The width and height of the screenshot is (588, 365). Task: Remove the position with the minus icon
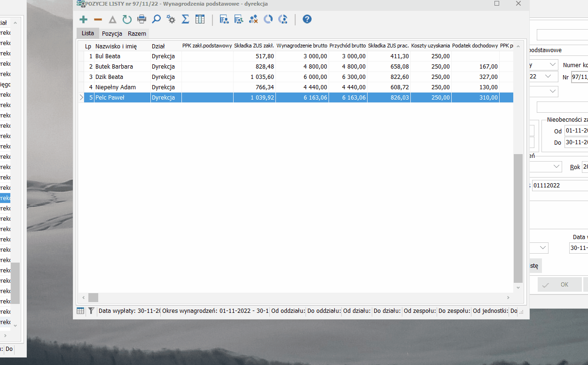point(98,19)
